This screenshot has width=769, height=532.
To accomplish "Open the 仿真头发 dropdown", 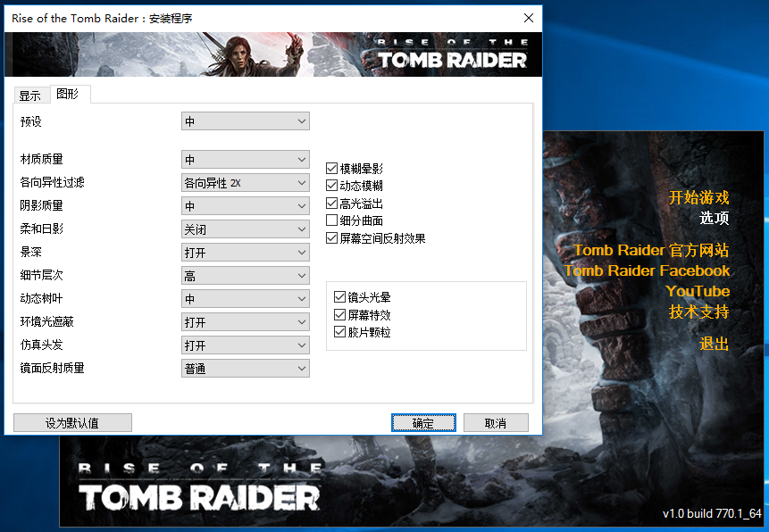I will pos(246,345).
